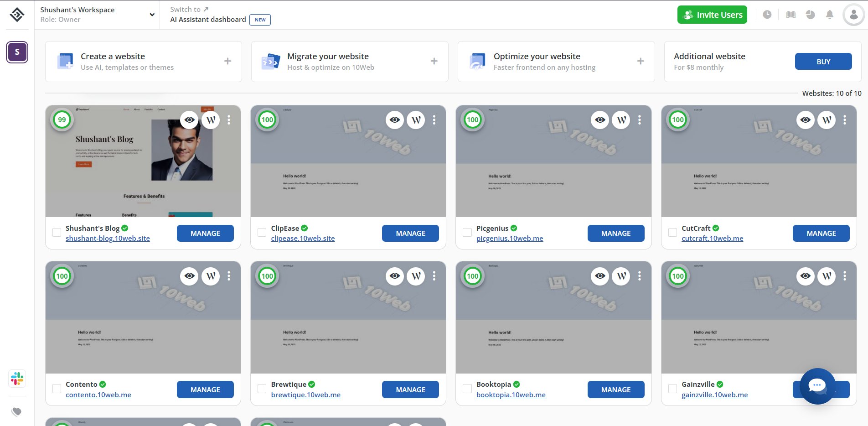The height and width of the screenshot is (426, 868).
Task: Open brewtique.10web.me link
Action: click(305, 395)
